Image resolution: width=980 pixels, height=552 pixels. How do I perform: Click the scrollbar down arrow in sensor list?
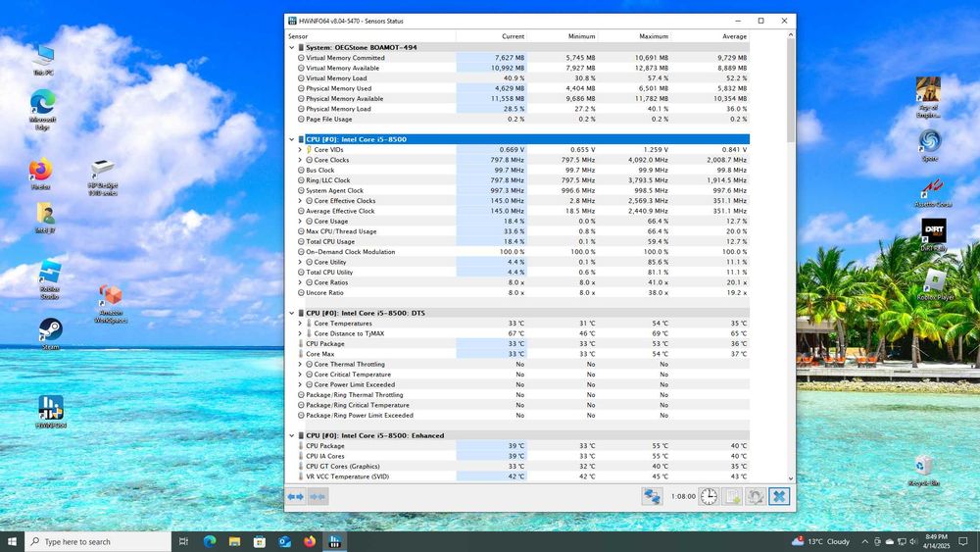[791, 478]
